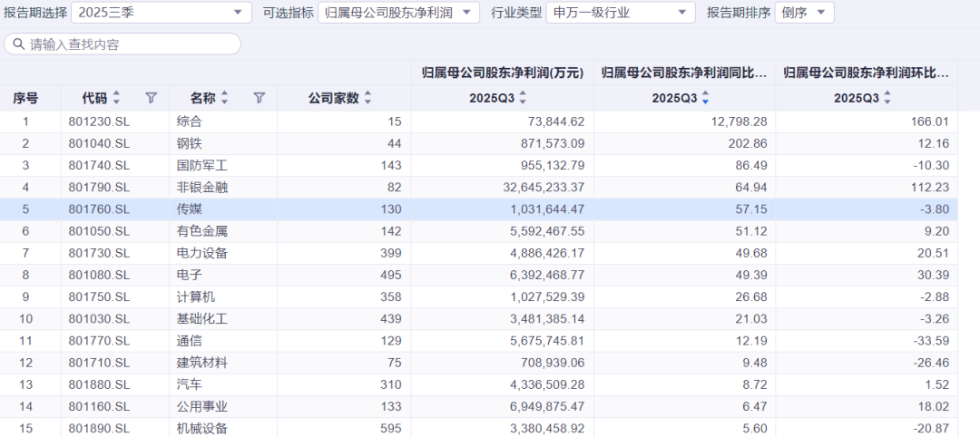Open the filter icon in 代码 column
This screenshot has height=437, width=980.
(151, 98)
